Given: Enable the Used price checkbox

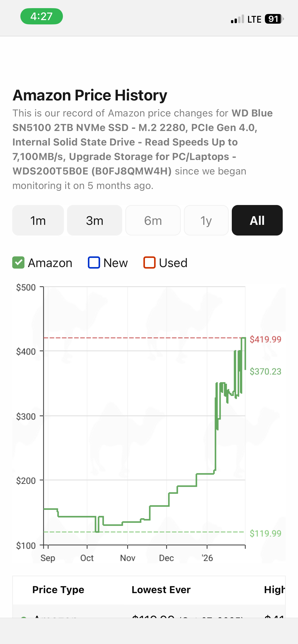Looking at the screenshot, I should [150, 263].
